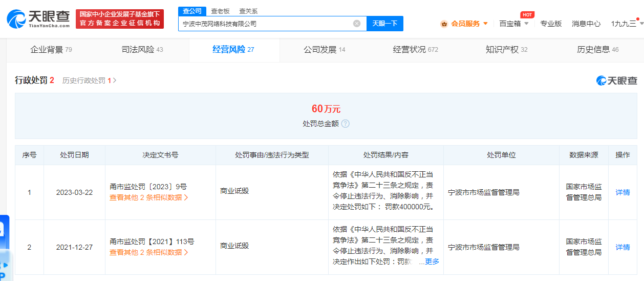Open the 百宝箱 dropdown menu
This screenshot has width=644, height=281.
[x=514, y=24]
